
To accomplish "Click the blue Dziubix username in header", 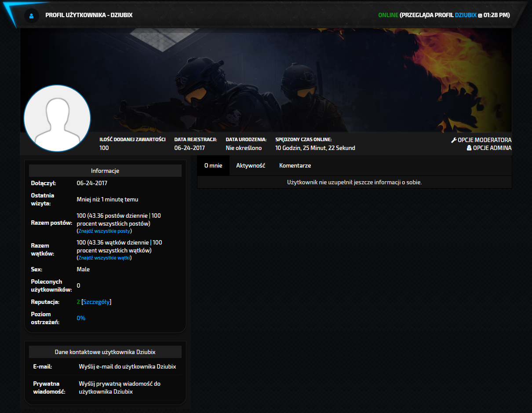I will (x=466, y=15).
